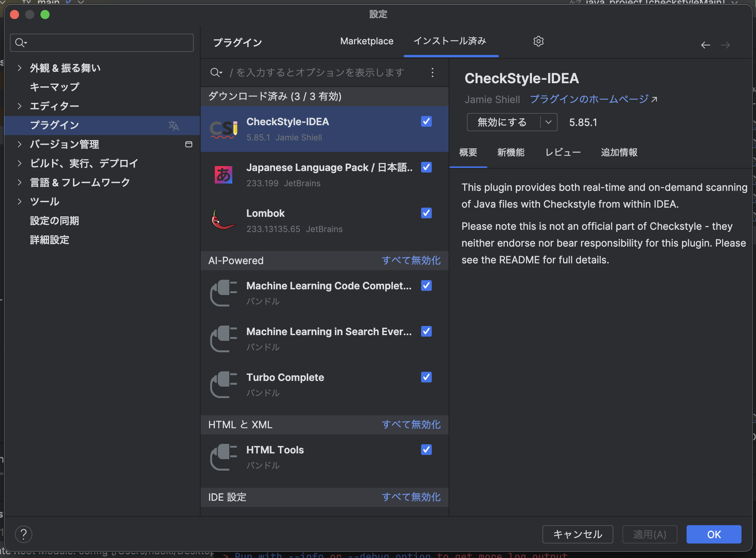The height and width of the screenshot is (558, 756).
Task: Click the back navigation arrow
Action: tap(705, 45)
